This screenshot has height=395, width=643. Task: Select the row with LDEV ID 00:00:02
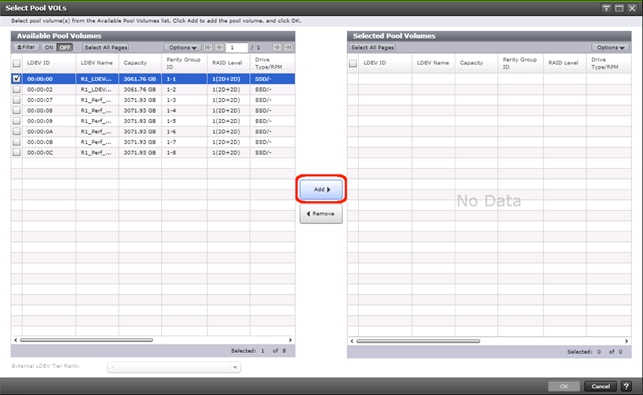(x=153, y=89)
